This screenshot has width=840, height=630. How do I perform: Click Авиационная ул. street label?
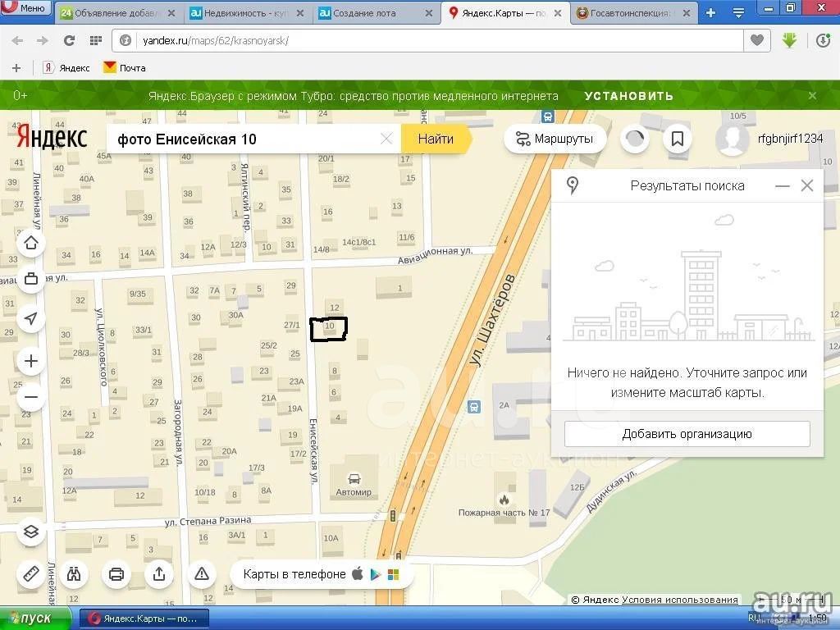[x=435, y=255]
